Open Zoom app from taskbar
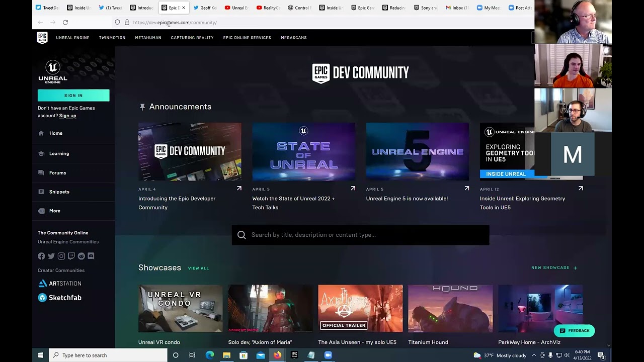This screenshot has width=644, height=362. (x=328, y=355)
